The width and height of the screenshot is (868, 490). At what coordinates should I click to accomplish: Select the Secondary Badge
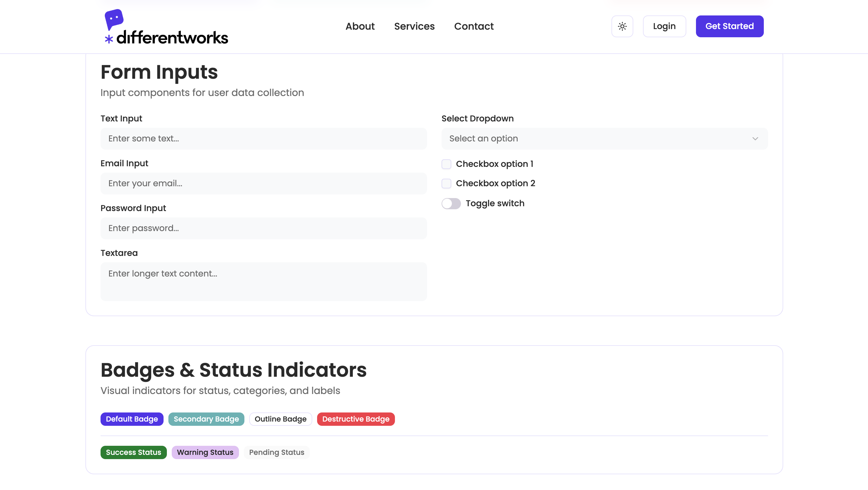pos(206,419)
